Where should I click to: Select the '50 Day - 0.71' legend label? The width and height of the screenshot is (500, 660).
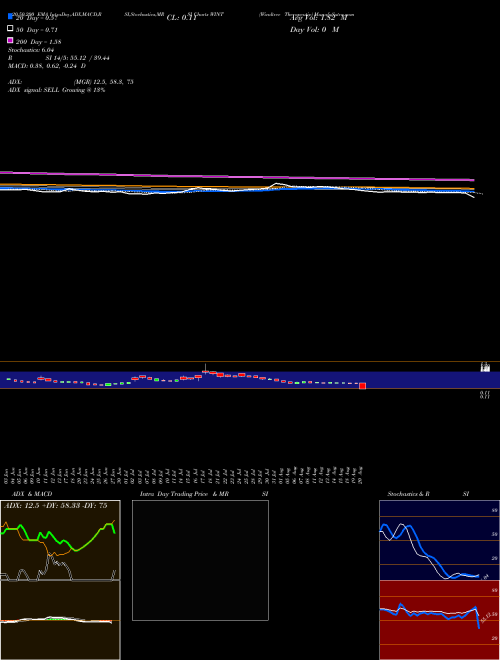[37, 30]
